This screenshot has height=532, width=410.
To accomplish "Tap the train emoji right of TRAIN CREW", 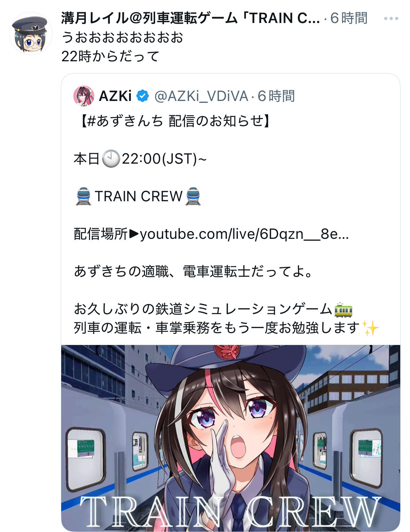I will pos(193,196).
